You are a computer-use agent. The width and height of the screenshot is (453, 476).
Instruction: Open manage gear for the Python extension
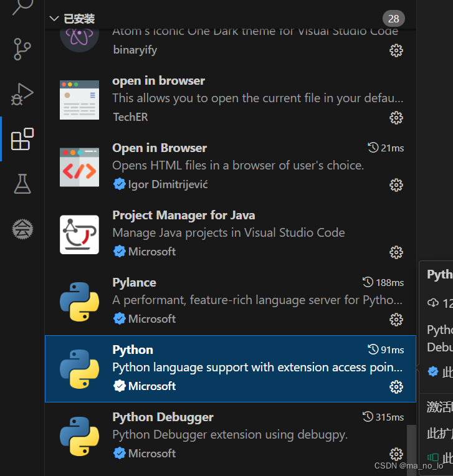396,387
